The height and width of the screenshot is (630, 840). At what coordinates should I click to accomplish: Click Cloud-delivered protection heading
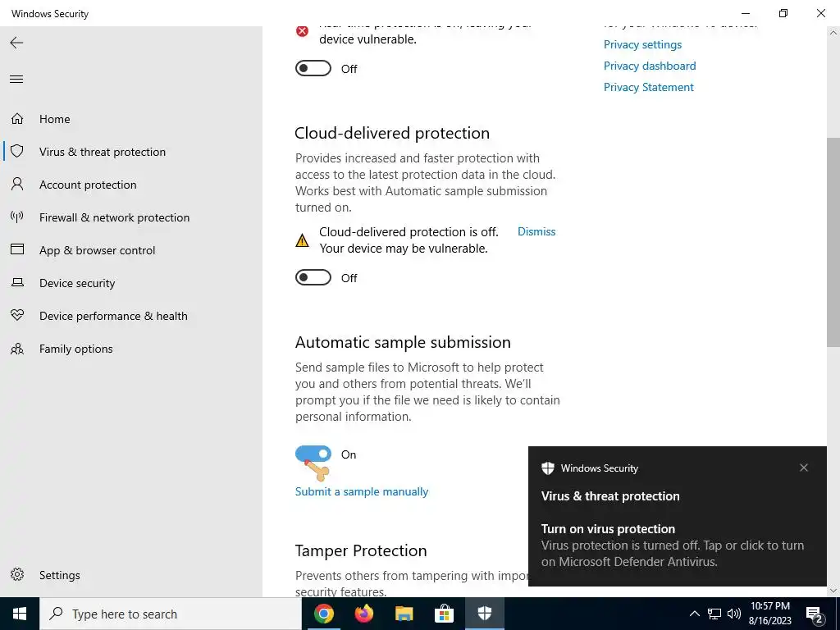(x=392, y=133)
